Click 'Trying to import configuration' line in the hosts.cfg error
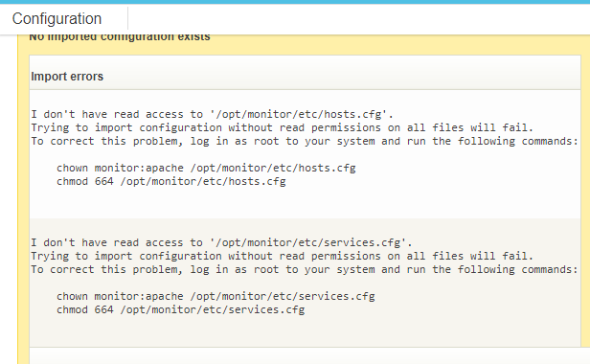 [x=283, y=127]
